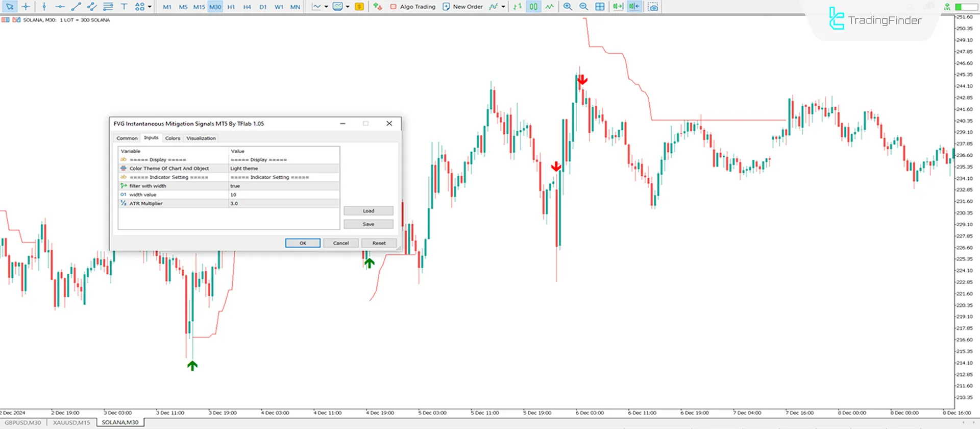
Task: Open the tile windows grid icon
Action: pyautogui.click(x=600, y=7)
